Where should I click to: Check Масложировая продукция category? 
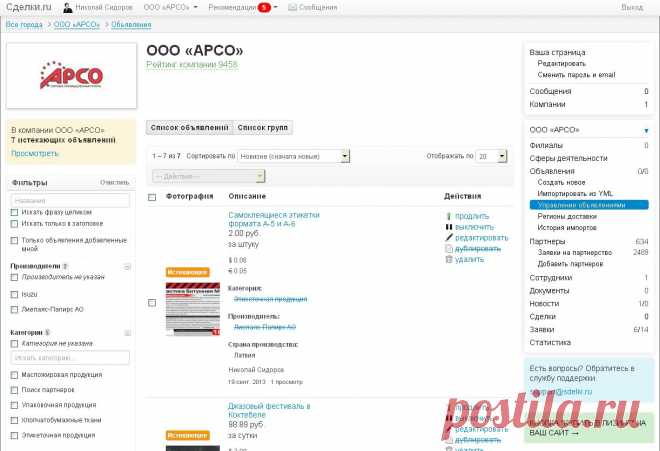[14, 375]
